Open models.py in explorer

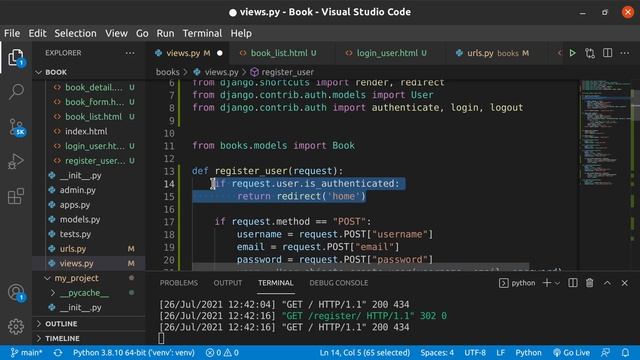click(89, 220)
